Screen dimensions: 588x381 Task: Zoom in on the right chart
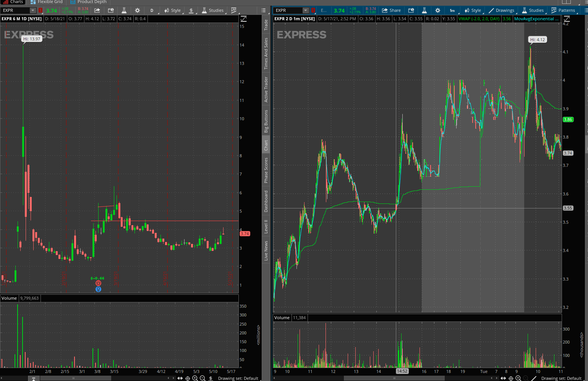point(518,378)
